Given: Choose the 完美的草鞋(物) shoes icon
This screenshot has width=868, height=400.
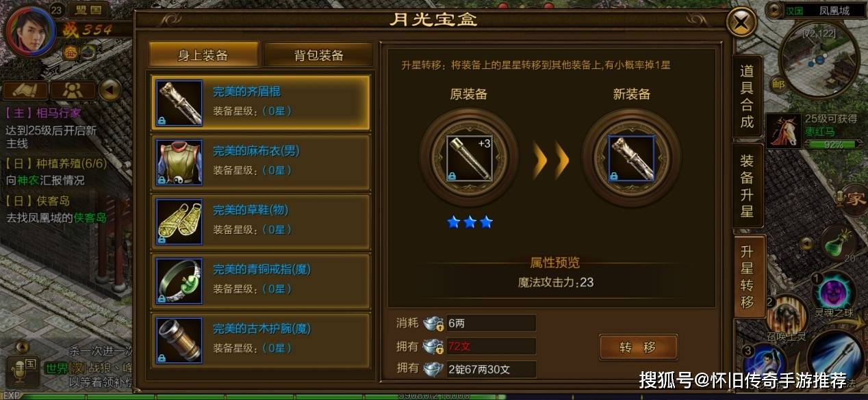Looking at the screenshot, I should click(179, 222).
